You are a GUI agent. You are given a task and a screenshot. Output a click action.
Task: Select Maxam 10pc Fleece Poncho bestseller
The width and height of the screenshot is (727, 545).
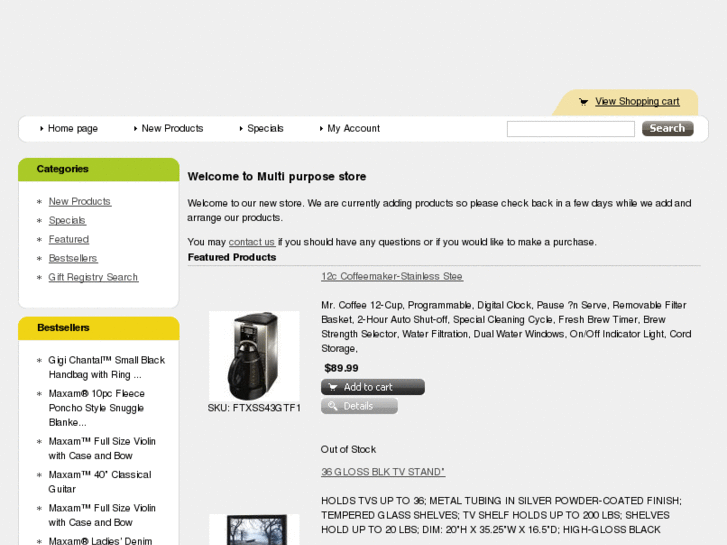(x=96, y=408)
